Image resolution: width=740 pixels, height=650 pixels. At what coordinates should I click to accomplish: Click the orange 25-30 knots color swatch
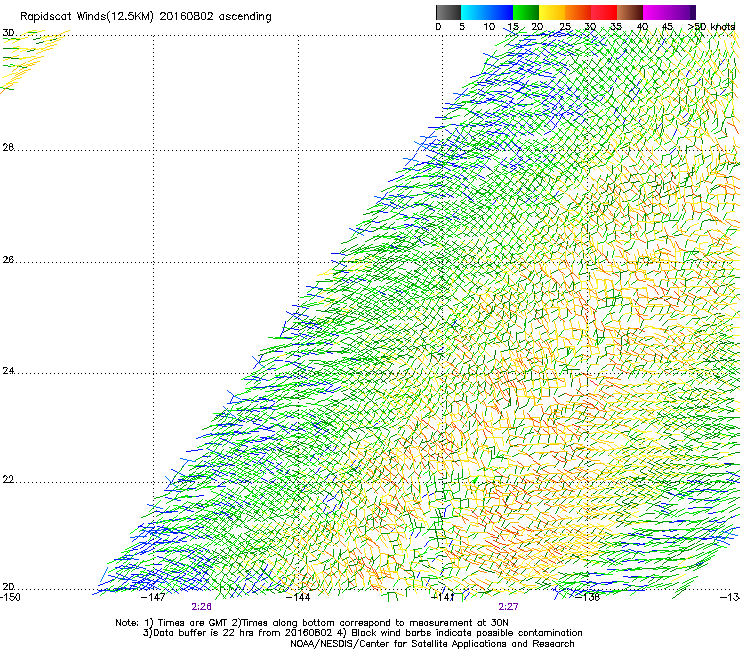click(x=578, y=12)
